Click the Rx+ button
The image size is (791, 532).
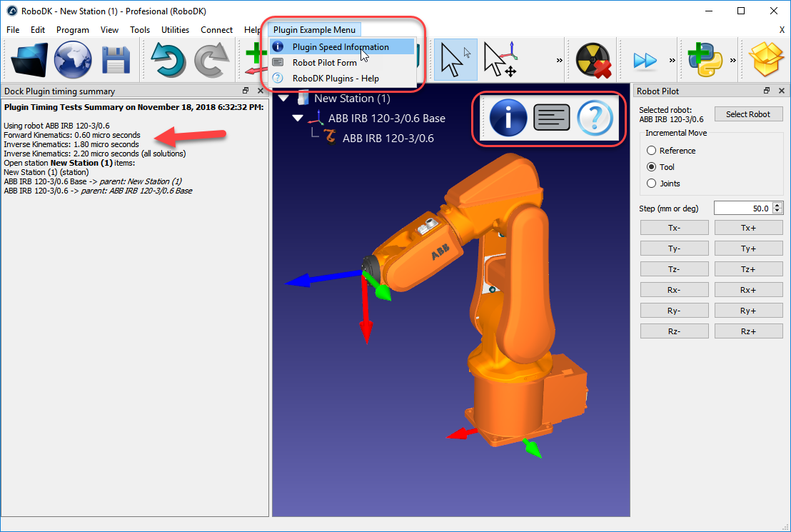(x=749, y=290)
